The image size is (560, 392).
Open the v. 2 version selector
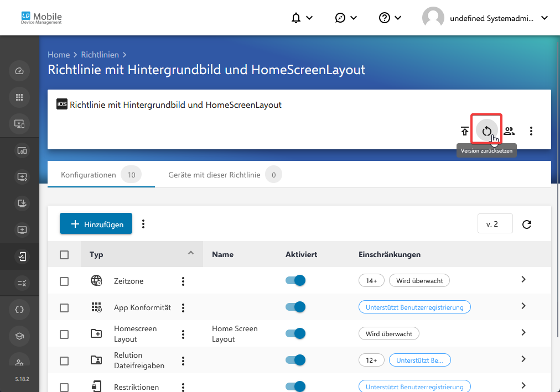[495, 223]
